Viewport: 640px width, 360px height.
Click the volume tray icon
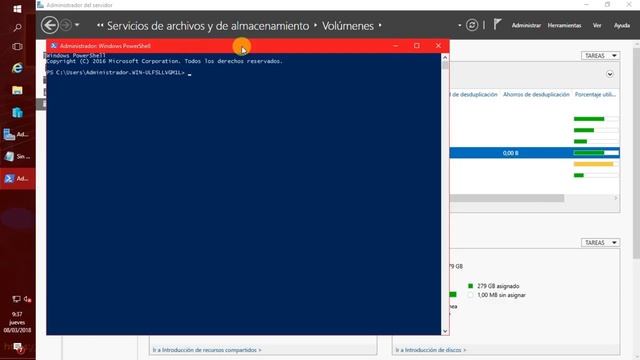(27, 299)
